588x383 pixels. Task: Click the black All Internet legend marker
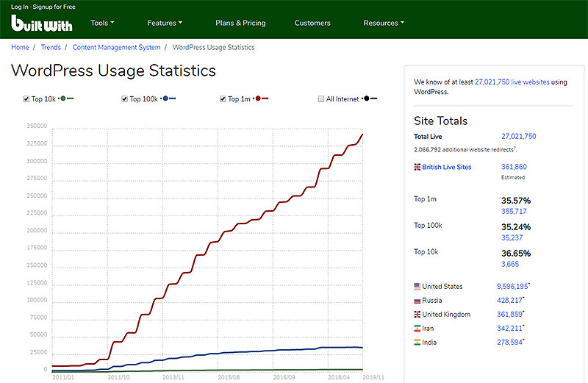click(x=370, y=99)
